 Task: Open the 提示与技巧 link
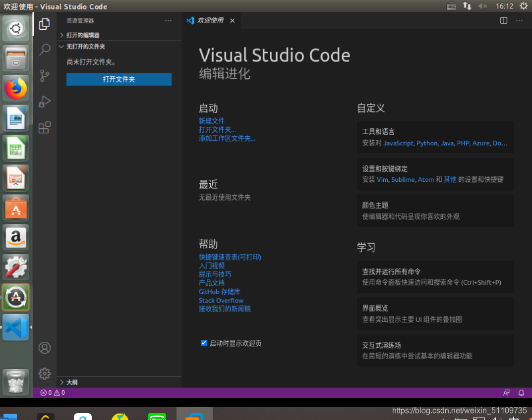coord(215,274)
